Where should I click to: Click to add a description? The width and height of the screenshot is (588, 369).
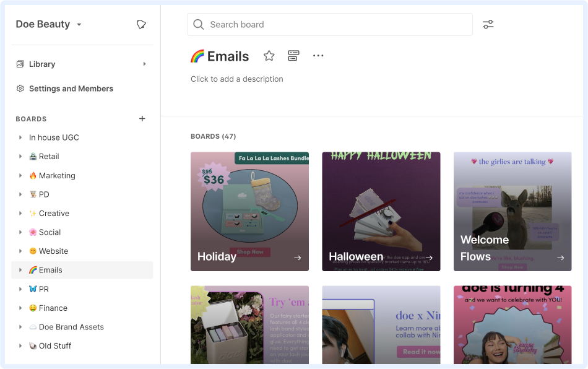pos(237,79)
